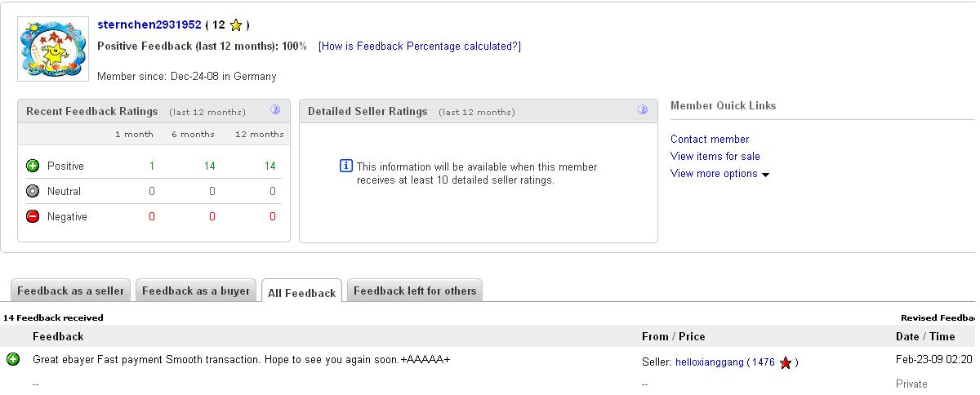This screenshot has height=395, width=980.
Task: Switch to Feedback as a buyer tab
Action: pyautogui.click(x=196, y=291)
